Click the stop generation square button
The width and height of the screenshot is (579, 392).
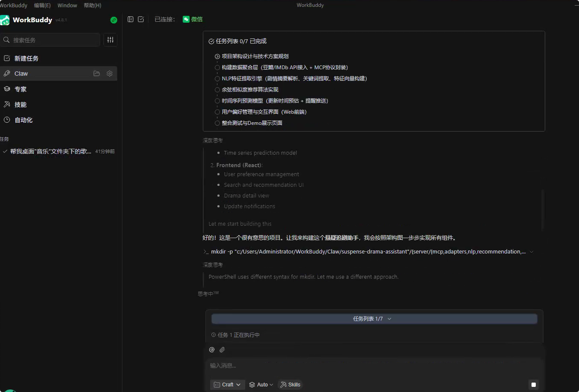533,385
